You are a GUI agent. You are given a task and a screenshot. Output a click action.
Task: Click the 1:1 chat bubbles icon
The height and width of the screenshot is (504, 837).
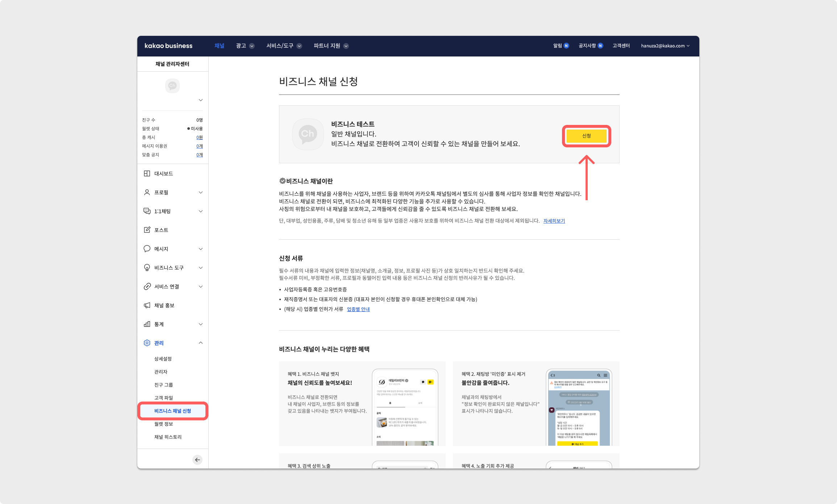click(x=147, y=211)
